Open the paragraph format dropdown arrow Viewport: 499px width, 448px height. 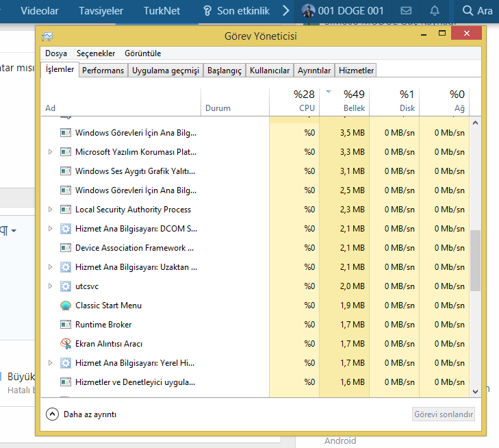(14, 231)
